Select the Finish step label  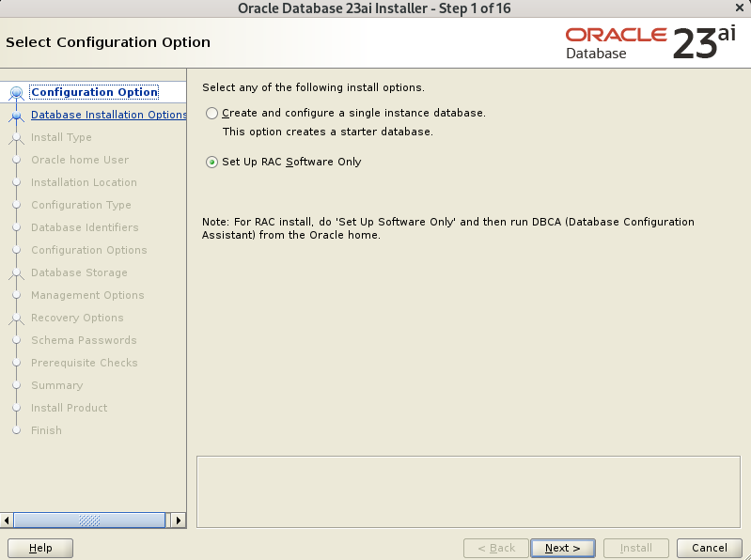(x=46, y=429)
